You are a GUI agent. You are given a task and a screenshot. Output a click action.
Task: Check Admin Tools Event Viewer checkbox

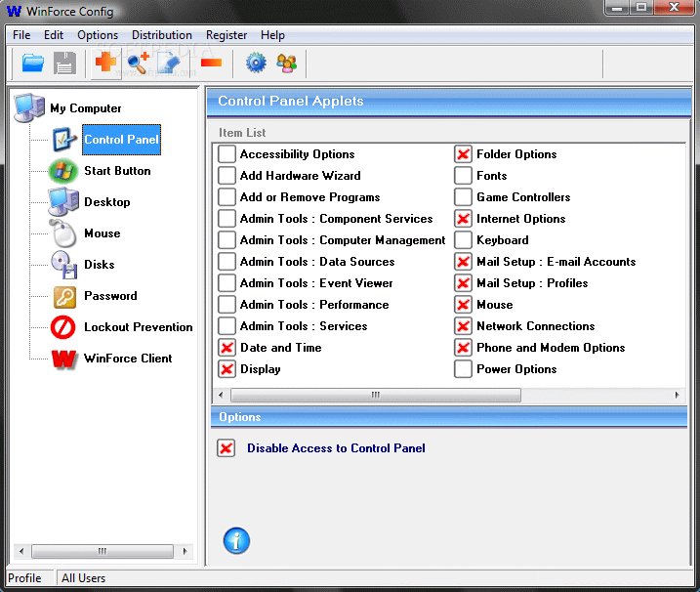tap(226, 283)
